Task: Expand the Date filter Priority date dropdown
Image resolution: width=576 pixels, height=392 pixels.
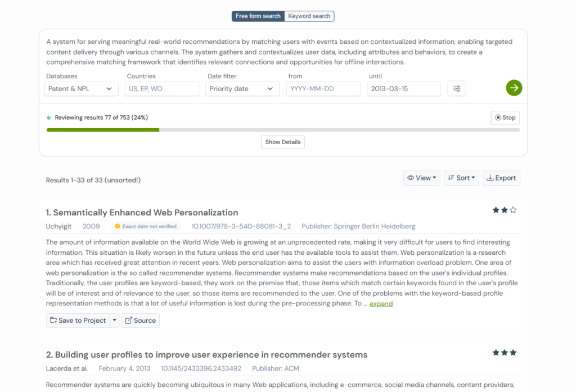Action: [242, 89]
